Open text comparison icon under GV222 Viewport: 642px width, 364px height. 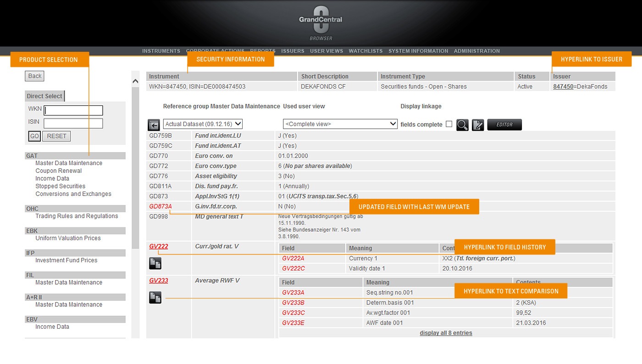[x=155, y=263]
